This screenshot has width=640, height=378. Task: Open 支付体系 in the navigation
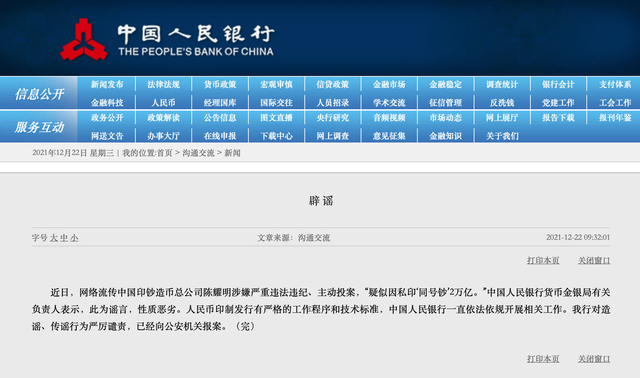click(615, 84)
